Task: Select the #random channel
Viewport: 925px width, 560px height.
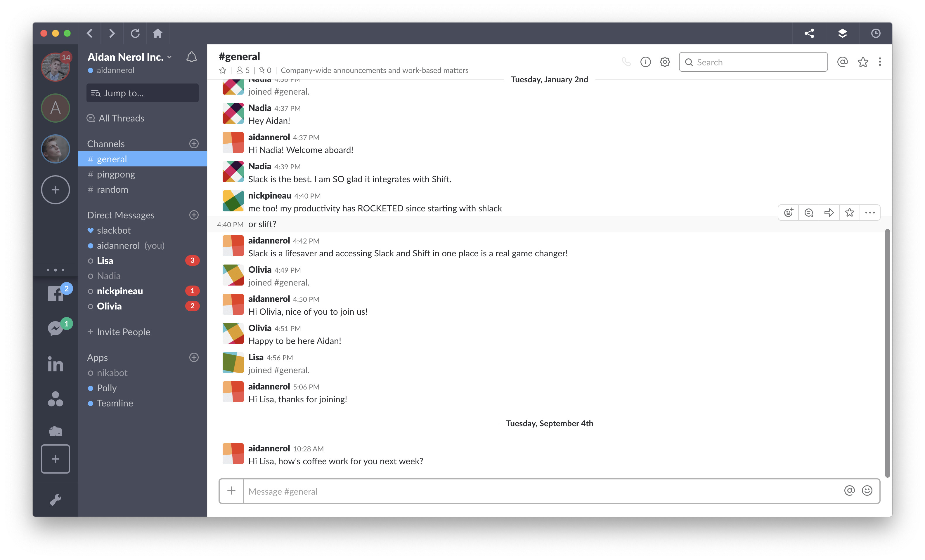Action: [112, 189]
